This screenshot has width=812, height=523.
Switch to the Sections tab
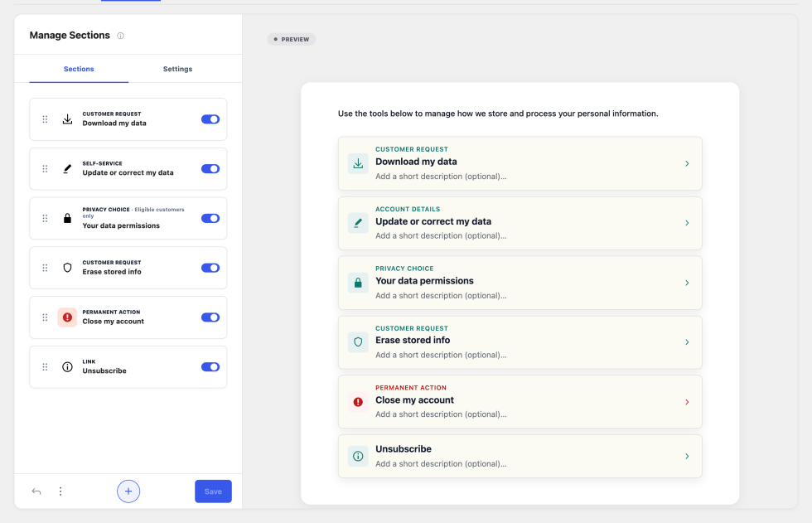pos(79,69)
